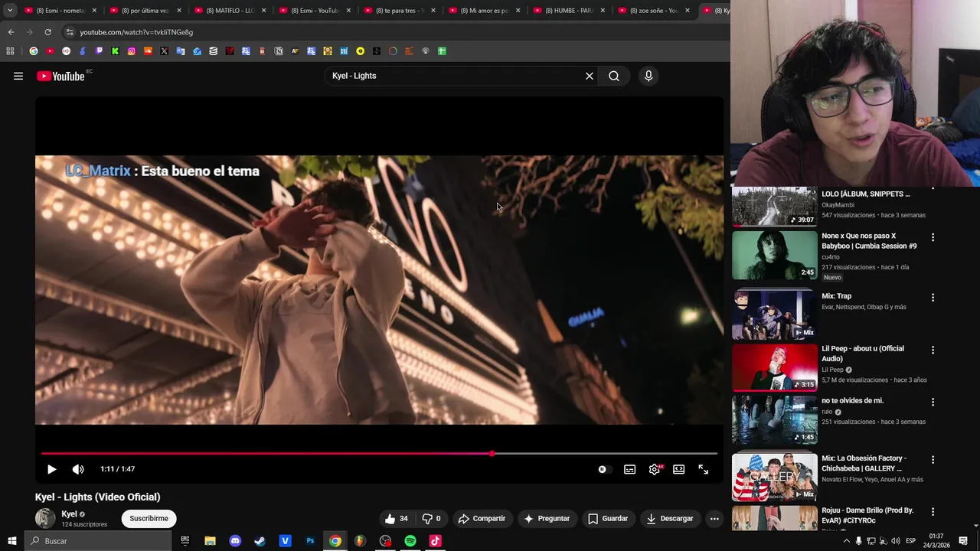980x551 pixels.
Task: Open the Mix: Trap playlist title
Action: point(836,296)
